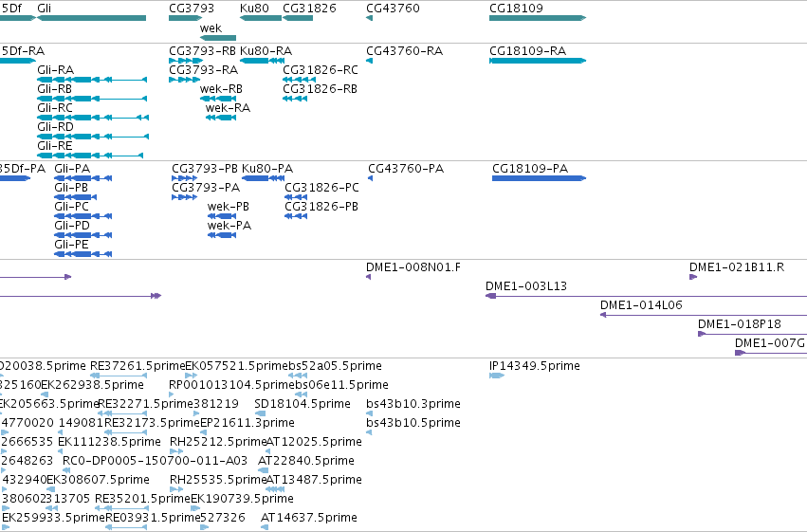Click transcript CG43760-RA
Image resolution: width=807 pixels, height=532 pixels.
click(x=369, y=60)
